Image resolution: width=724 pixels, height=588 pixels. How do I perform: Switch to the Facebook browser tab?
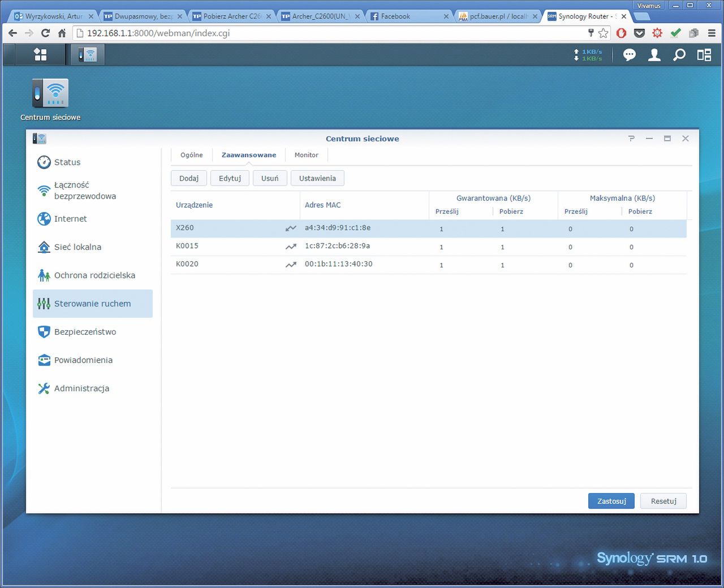pos(408,16)
